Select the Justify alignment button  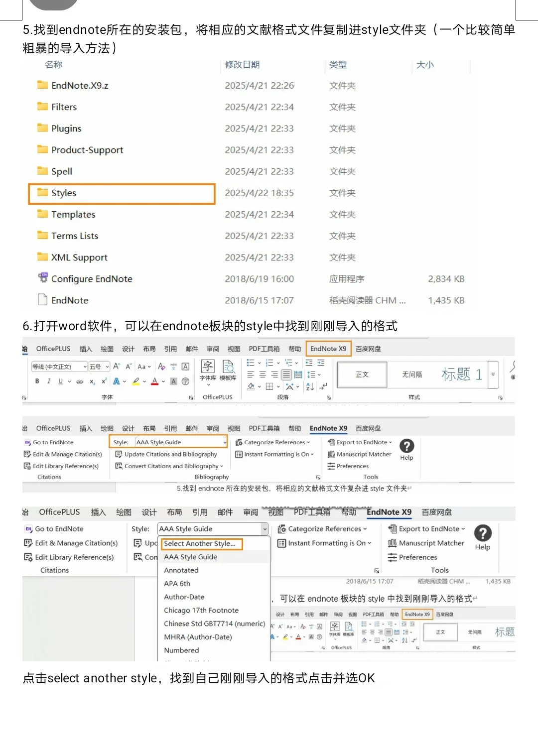tap(286, 375)
